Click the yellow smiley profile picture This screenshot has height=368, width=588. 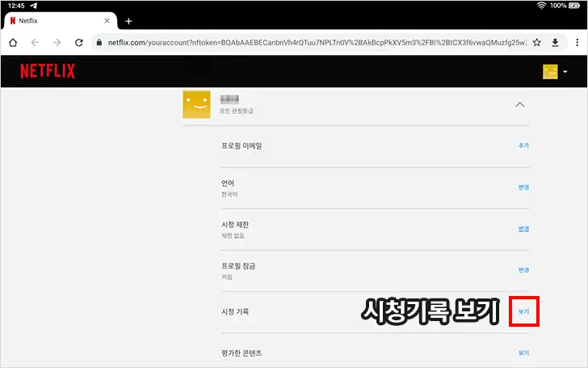196,104
